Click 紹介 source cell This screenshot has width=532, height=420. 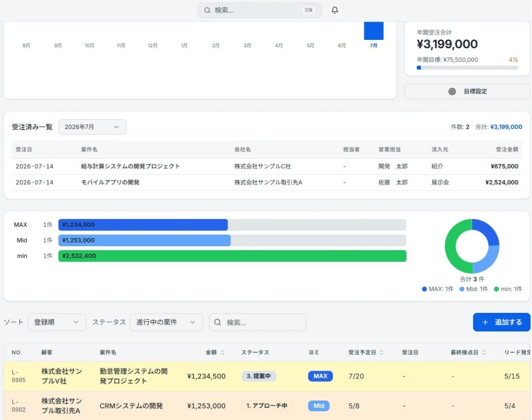[437, 166]
